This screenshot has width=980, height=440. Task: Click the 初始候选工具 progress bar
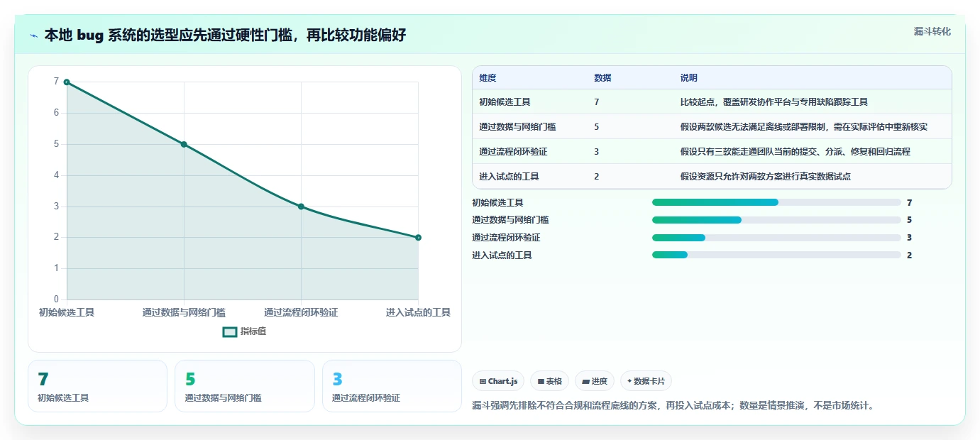776,202
